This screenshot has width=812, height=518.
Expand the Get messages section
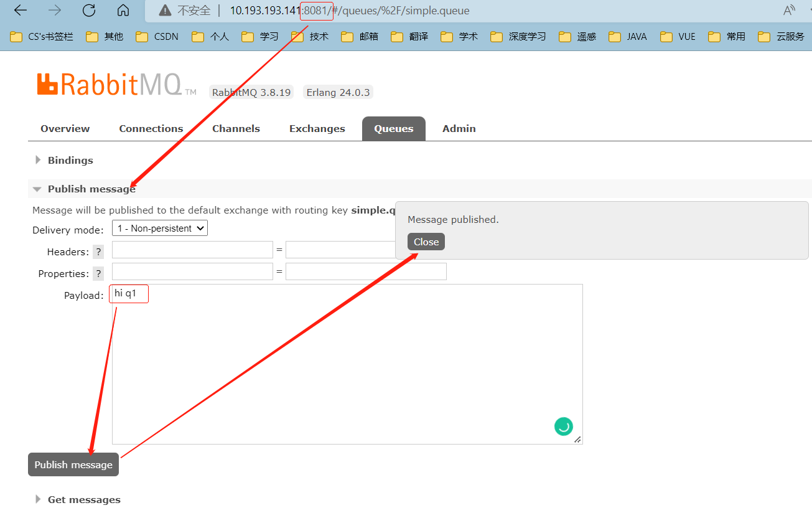coord(78,499)
